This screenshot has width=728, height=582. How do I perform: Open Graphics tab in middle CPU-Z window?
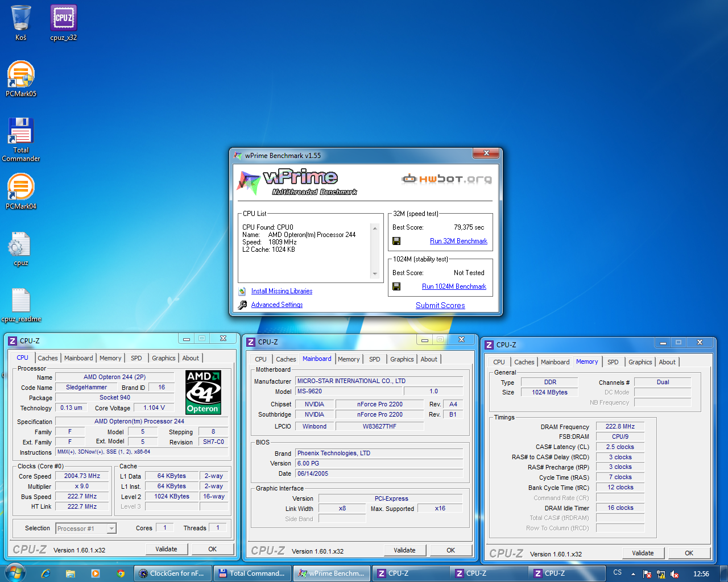(402, 359)
